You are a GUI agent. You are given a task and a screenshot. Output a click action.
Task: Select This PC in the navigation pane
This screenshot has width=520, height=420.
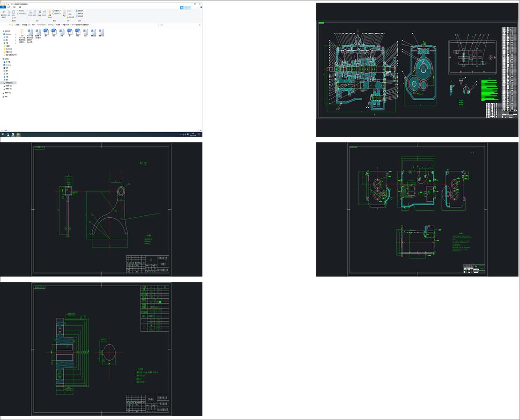[6, 59]
